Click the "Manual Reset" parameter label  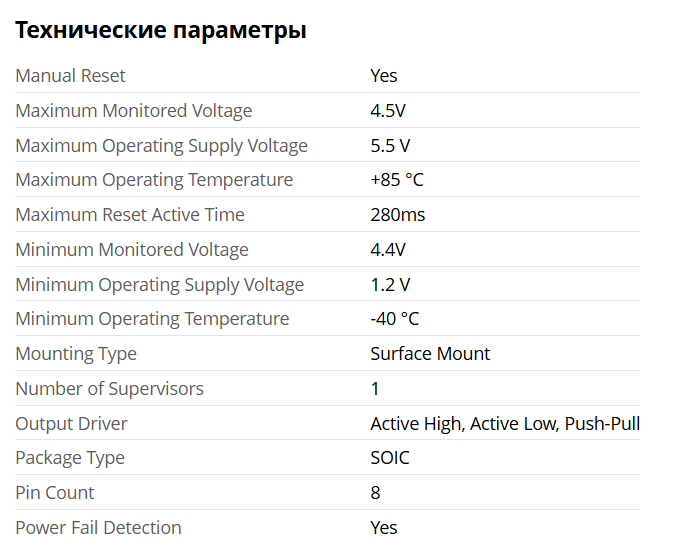tap(70, 76)
